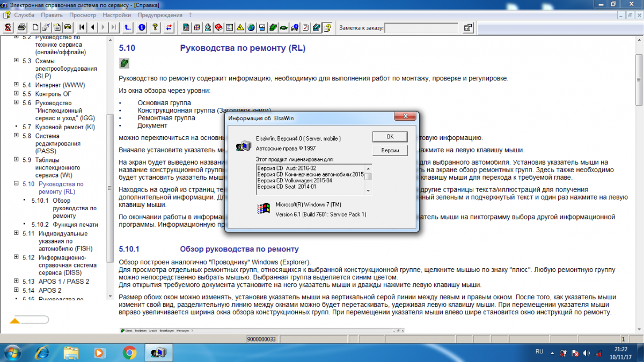Click the blank page new order icon
Image resolution: width=644 pixels, height=362 pixels.
35,27
